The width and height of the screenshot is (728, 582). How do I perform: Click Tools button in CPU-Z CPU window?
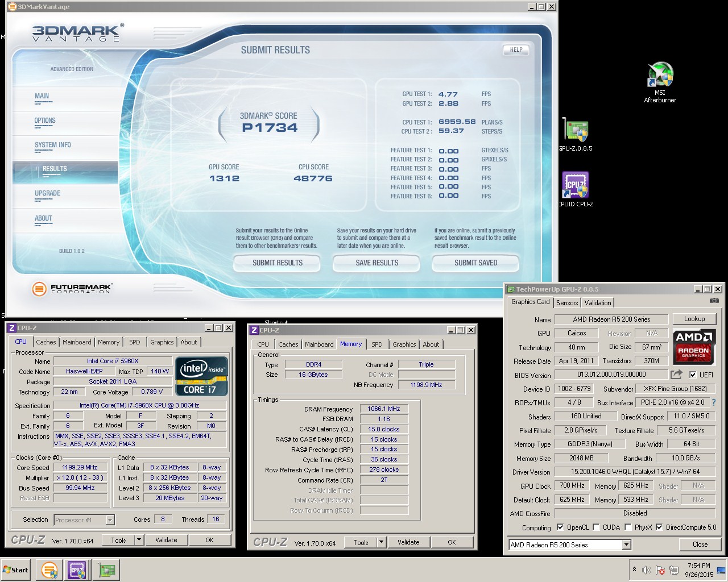[119, 540]
